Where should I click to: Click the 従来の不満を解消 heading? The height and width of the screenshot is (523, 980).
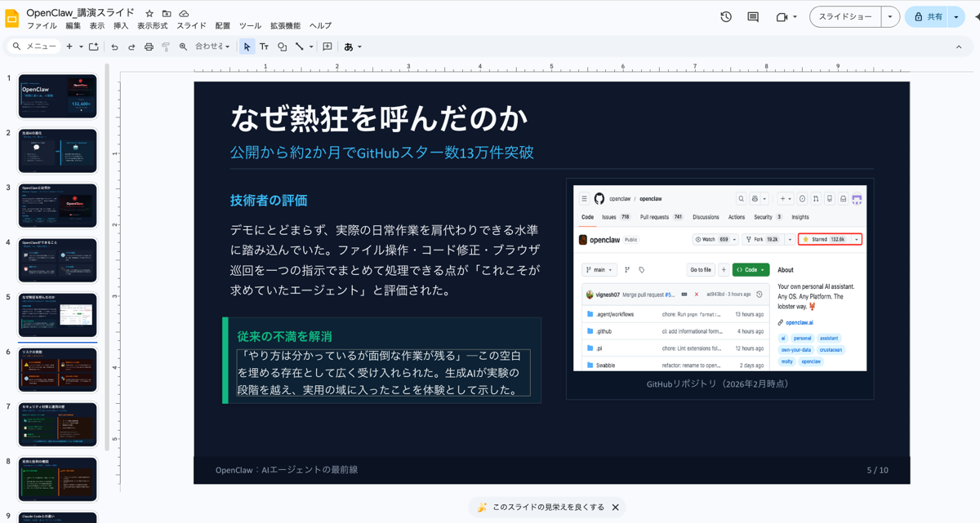285,336
